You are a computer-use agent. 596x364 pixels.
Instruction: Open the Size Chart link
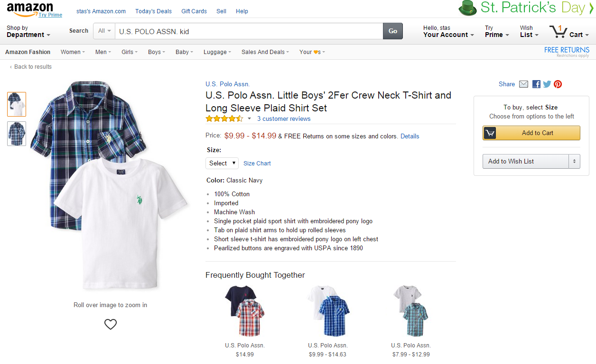257,163
